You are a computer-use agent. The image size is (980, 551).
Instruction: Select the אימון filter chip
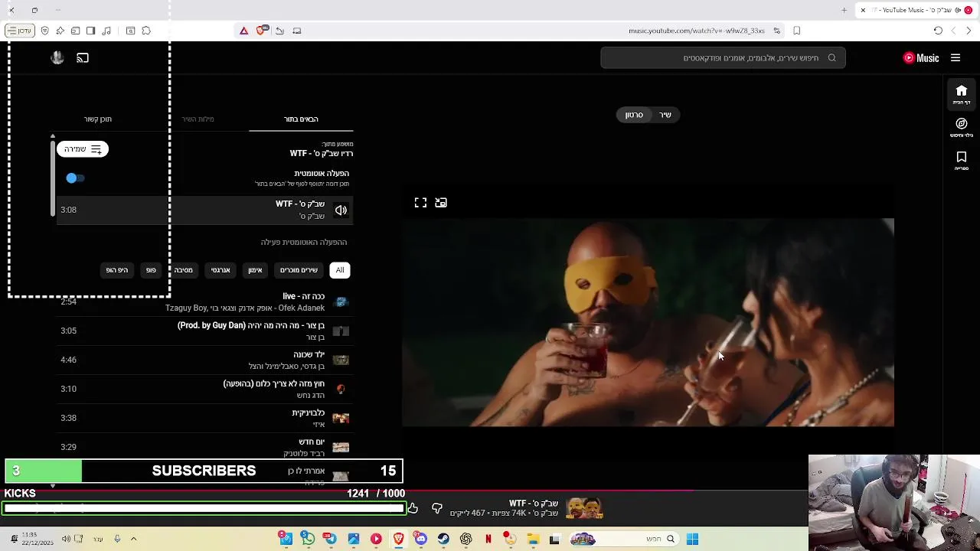(x=255, y=270)
